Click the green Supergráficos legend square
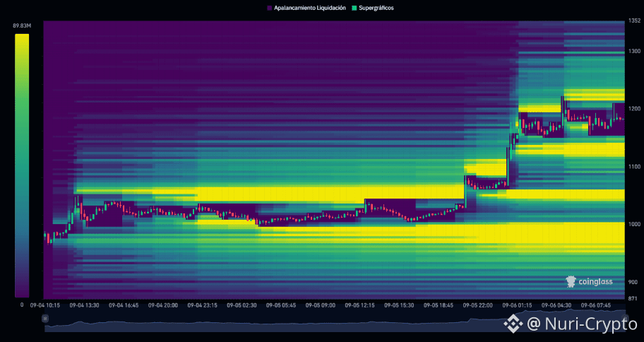 354,8
